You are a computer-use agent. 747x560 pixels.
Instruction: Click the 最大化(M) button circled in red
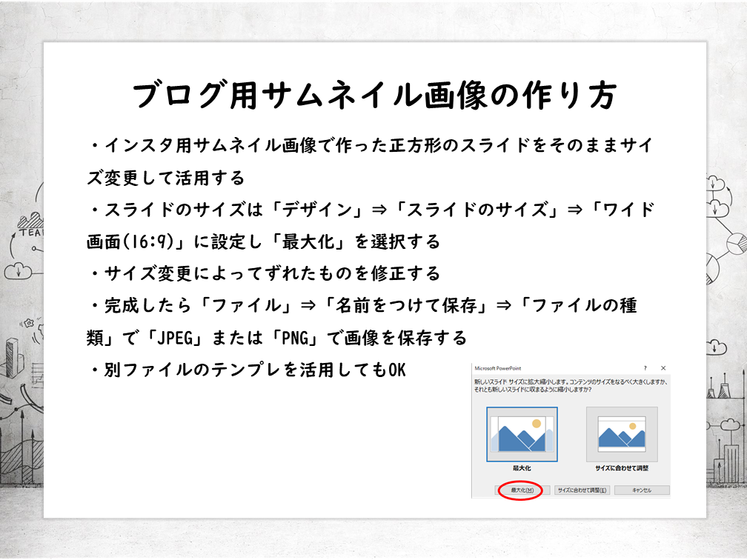pyautogui.click(x=522, y=490)
